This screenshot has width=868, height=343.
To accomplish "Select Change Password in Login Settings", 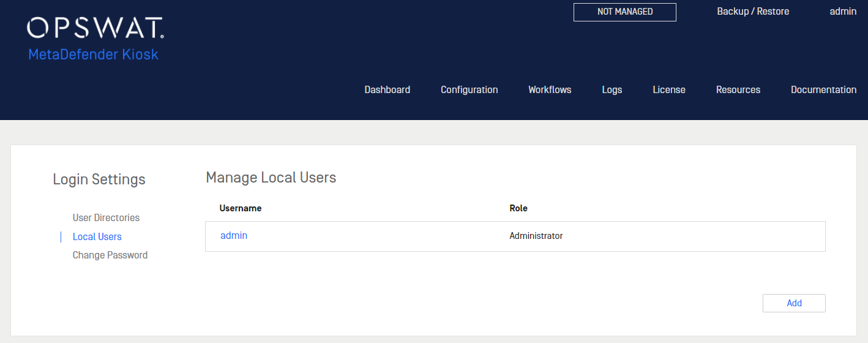I will point(110,255).
